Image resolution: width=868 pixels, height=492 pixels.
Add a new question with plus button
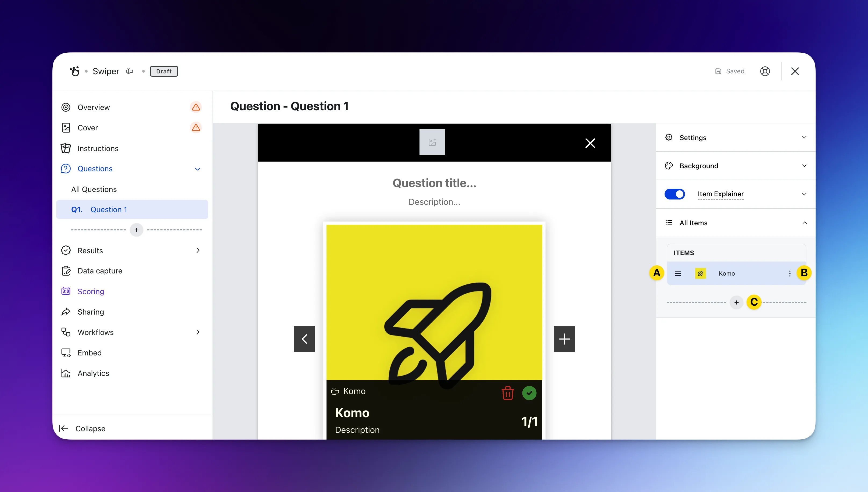(x=137, y=230)
